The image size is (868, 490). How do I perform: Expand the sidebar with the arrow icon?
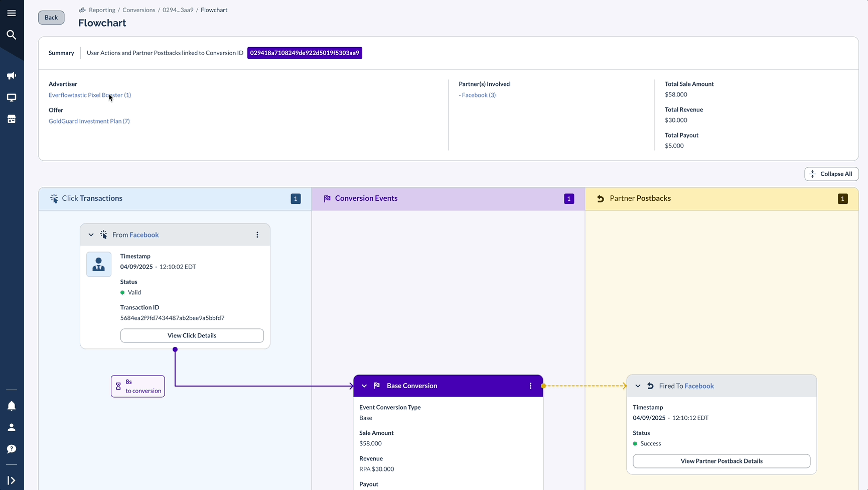12,480
